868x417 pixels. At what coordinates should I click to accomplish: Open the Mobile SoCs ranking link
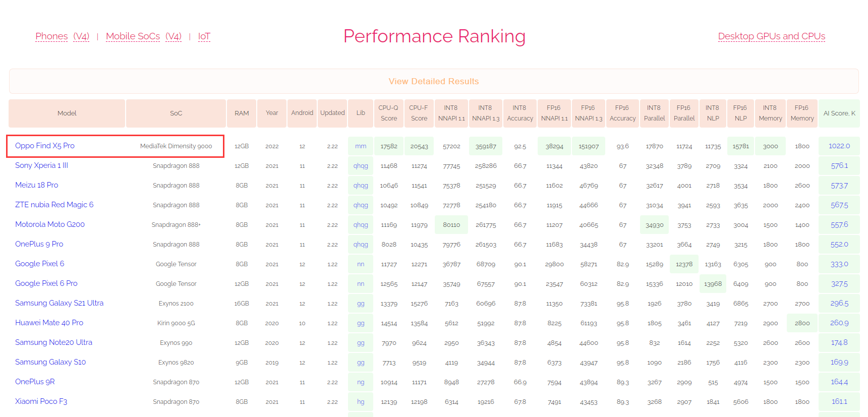click(x=133, y=36)
